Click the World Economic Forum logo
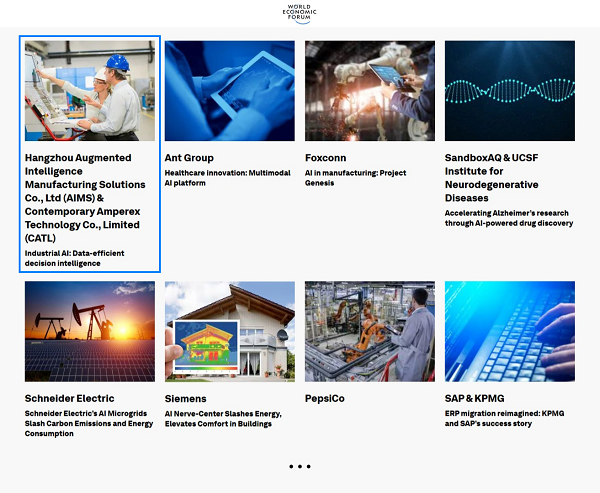Viewport: 600px width, 493px height. [300, 14]
